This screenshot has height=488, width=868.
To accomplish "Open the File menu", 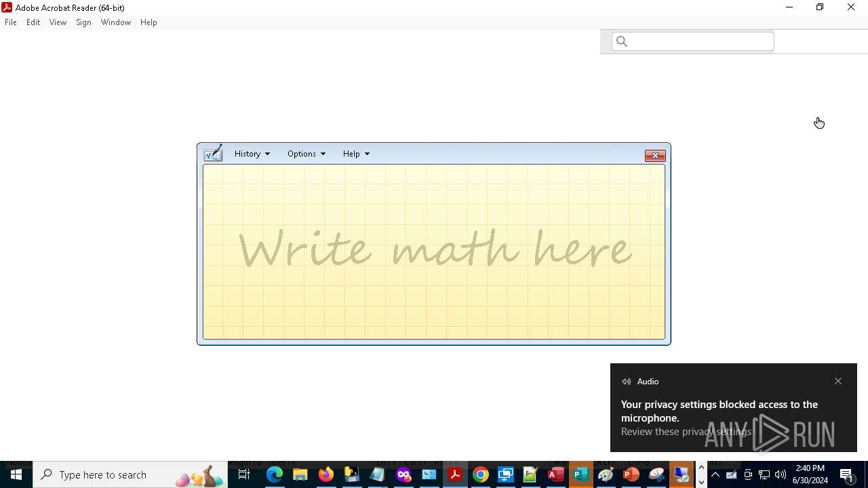I will [11, 22].
